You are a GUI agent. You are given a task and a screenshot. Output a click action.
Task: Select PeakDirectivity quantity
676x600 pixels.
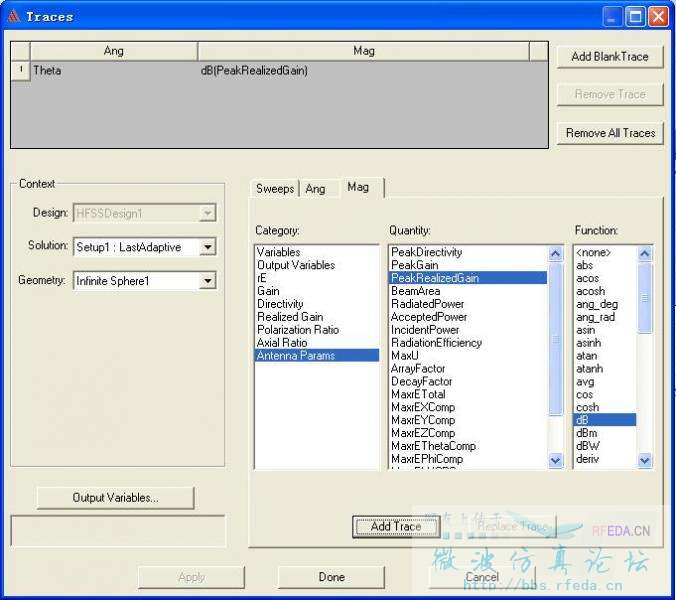tap(426, 253)
